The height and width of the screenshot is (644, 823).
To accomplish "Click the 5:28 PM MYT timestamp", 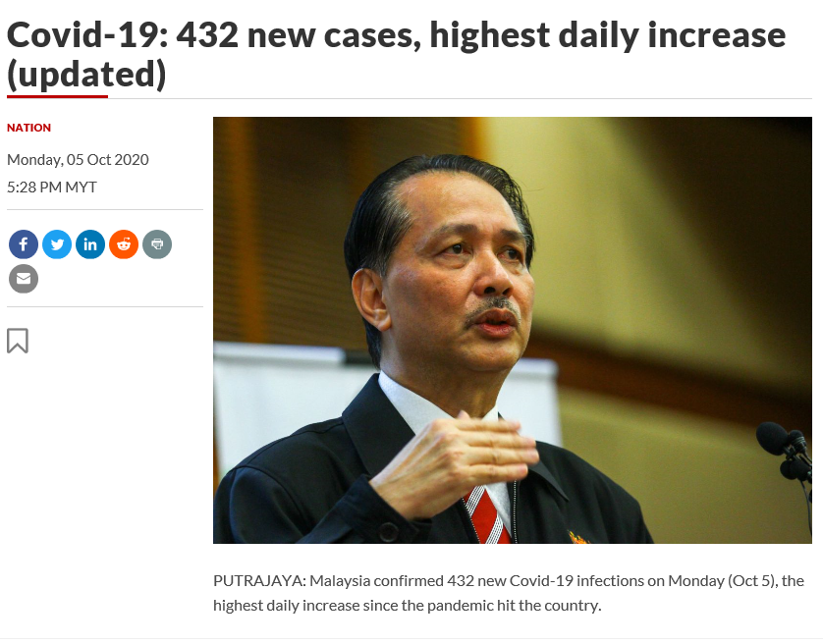I will click(52, 188).
